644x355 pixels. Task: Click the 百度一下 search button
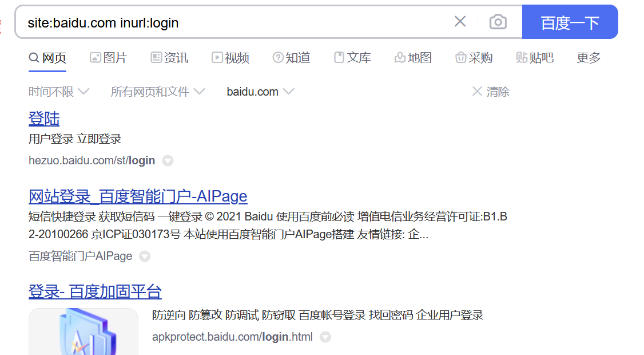tap(570, 21)
